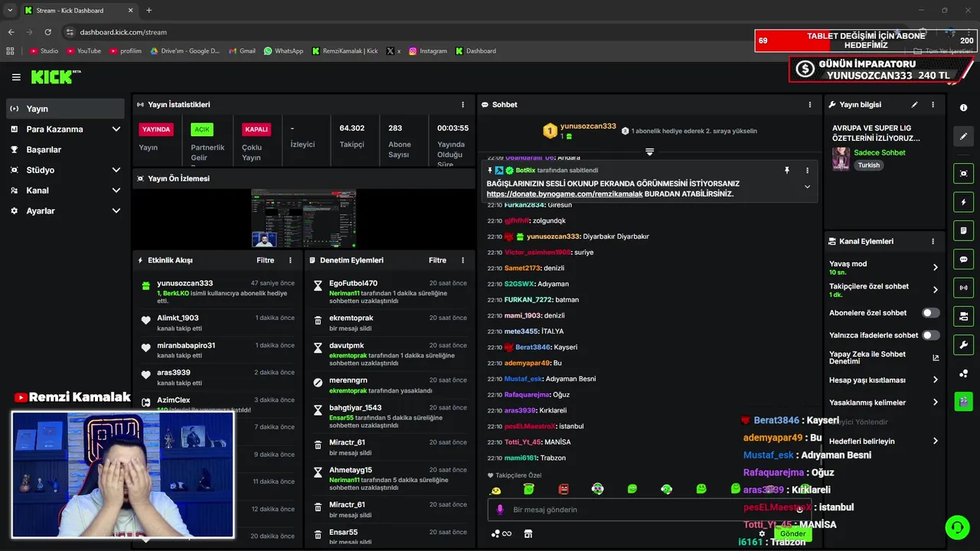Open the RemziKamalak | Kick bookmark
This screenshot has width=980, height=551.
pyautogui.click(x=345, y=51)
